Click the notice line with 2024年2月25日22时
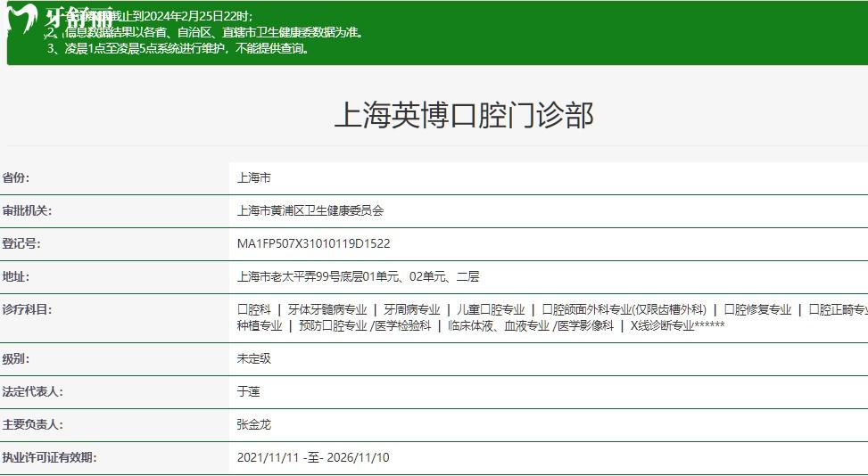 click(151, 17)
